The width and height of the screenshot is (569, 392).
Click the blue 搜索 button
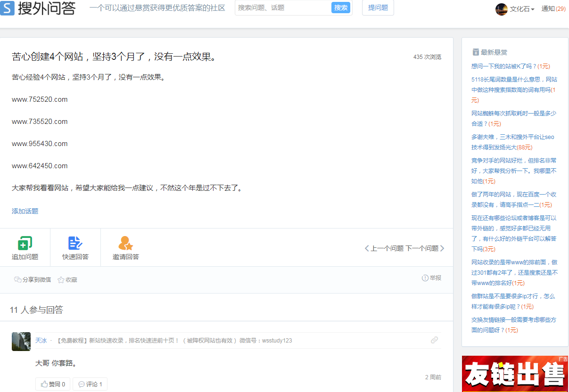coord(341,8)
